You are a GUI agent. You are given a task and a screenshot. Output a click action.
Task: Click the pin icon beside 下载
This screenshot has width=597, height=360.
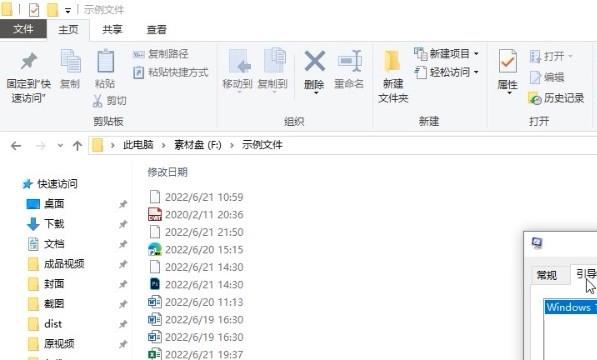(x=123, y=224)
